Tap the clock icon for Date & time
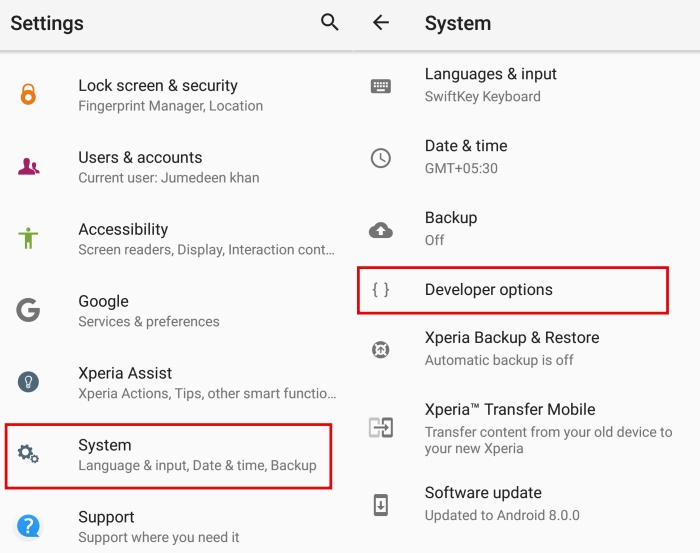This screenshot has width=700, height=553. pos(381,158)
